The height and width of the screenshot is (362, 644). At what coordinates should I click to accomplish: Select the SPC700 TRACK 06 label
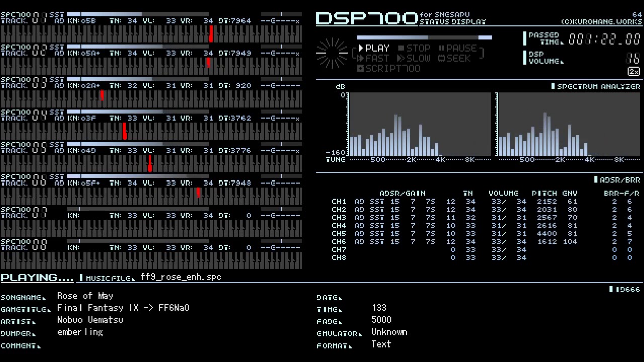[24, 180]
